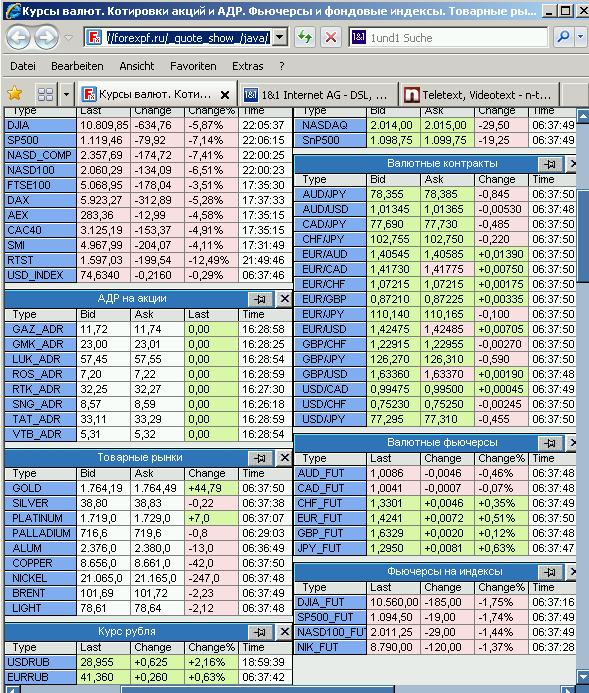Refresh the page with green arrows icon
Screen dimensions: 589x693
[305, 37]
